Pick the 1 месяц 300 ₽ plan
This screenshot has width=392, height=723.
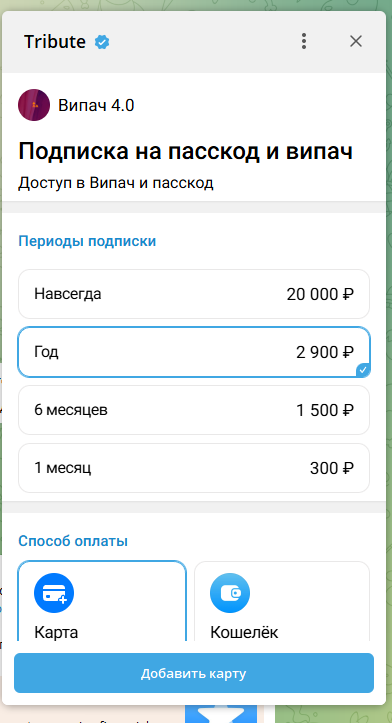pos(194,468)
